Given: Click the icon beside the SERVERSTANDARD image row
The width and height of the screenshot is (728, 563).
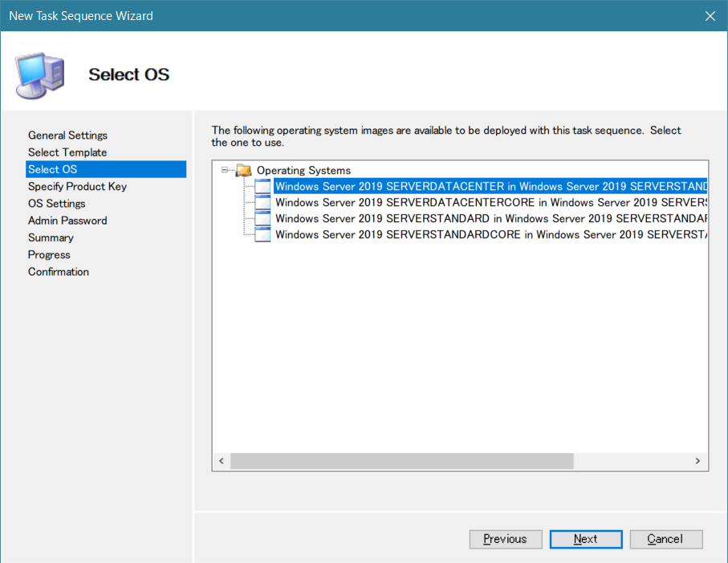Looking at the screenshot, I should pos(262,218).
